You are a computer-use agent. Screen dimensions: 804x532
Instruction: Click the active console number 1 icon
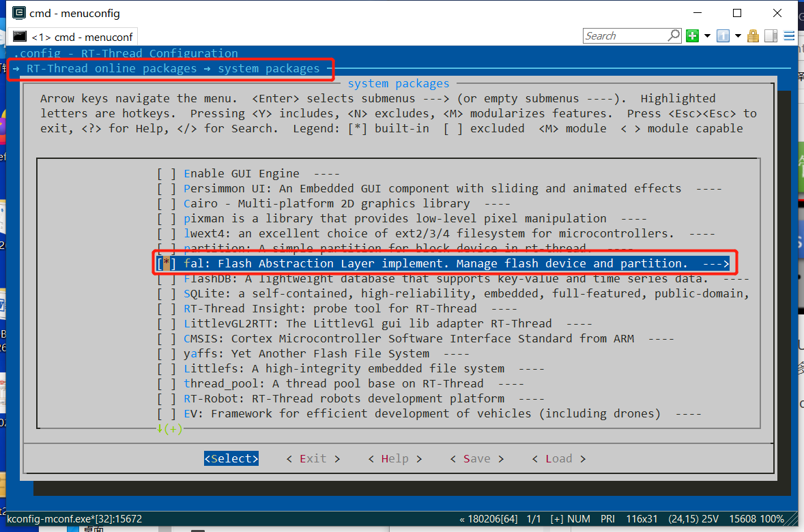tap(723, 36)
